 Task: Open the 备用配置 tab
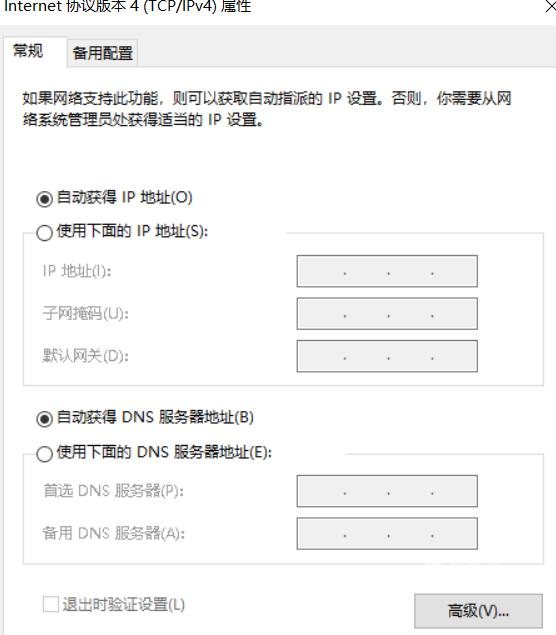[102, 53]
